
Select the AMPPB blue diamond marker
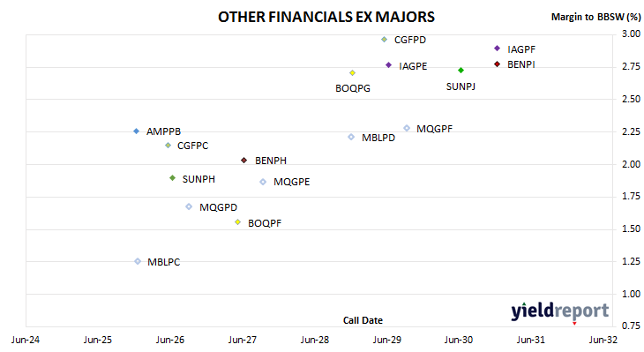pyautogui.click(x=137, y=131)
